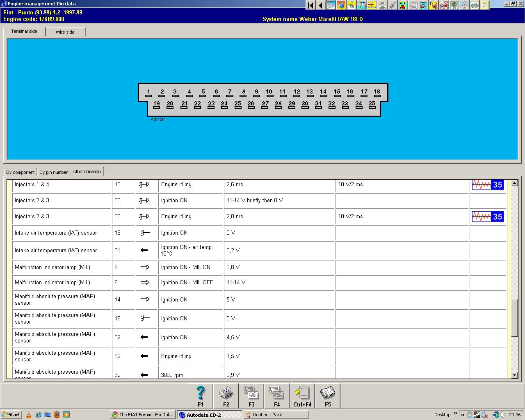Viewport: 525px width, 420px height.
Task: Switch to the Wire side tab
Action: point(65,32)
